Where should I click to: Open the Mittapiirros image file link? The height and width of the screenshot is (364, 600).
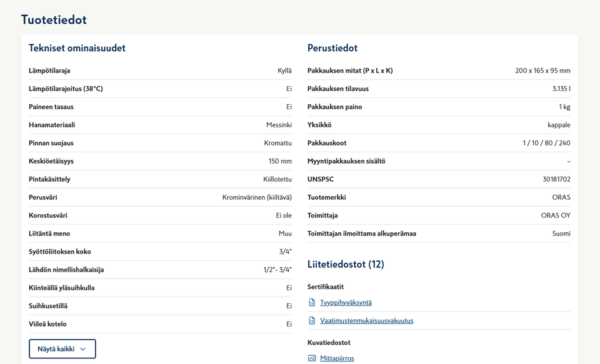pyautogui.click(x=337, y=358)
